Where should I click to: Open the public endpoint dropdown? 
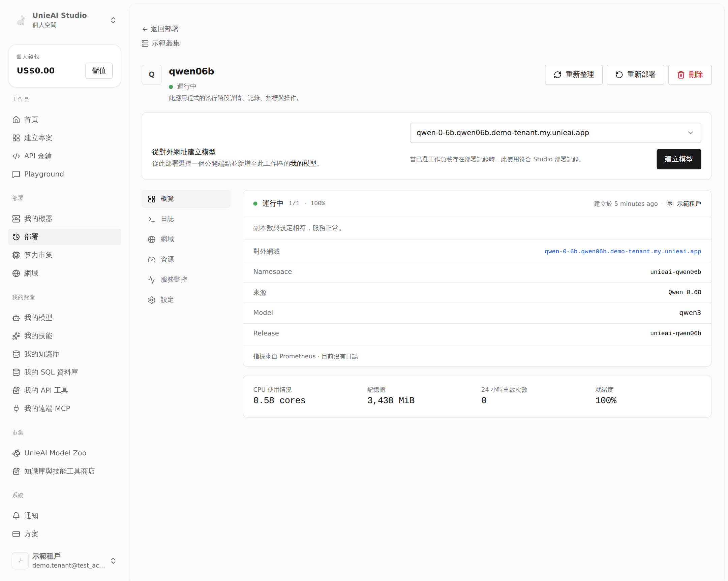[555, 133]
